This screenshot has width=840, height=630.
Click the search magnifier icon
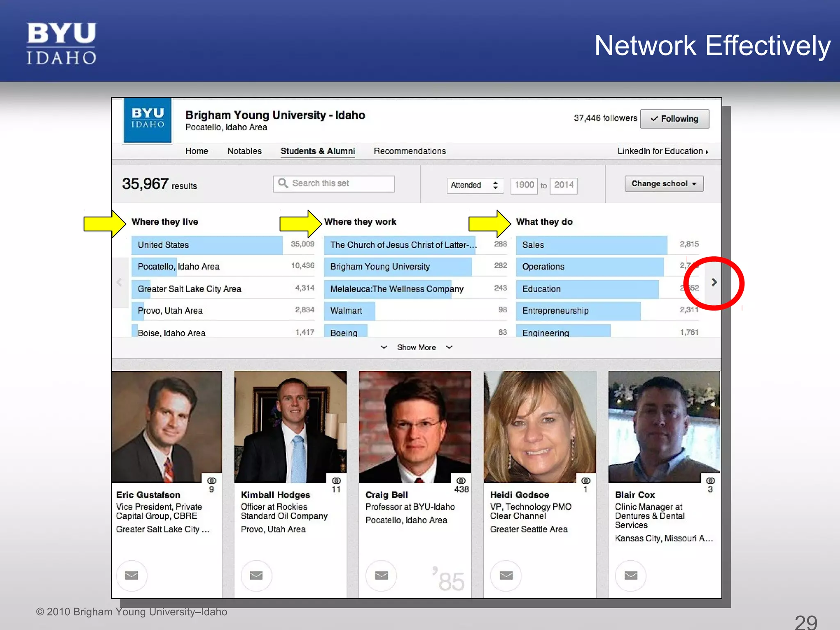[x=283, y=183]
